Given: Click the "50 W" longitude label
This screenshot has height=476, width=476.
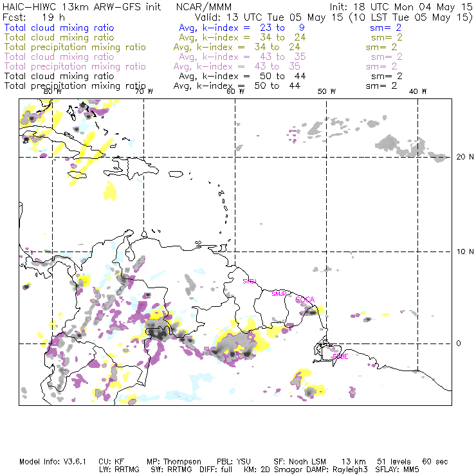Looking at the screenshot, I should coord(327,91).
